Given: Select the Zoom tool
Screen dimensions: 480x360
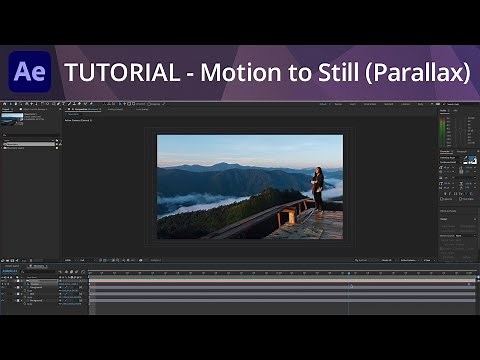Looking at the screenshot, I should [21, 104].
